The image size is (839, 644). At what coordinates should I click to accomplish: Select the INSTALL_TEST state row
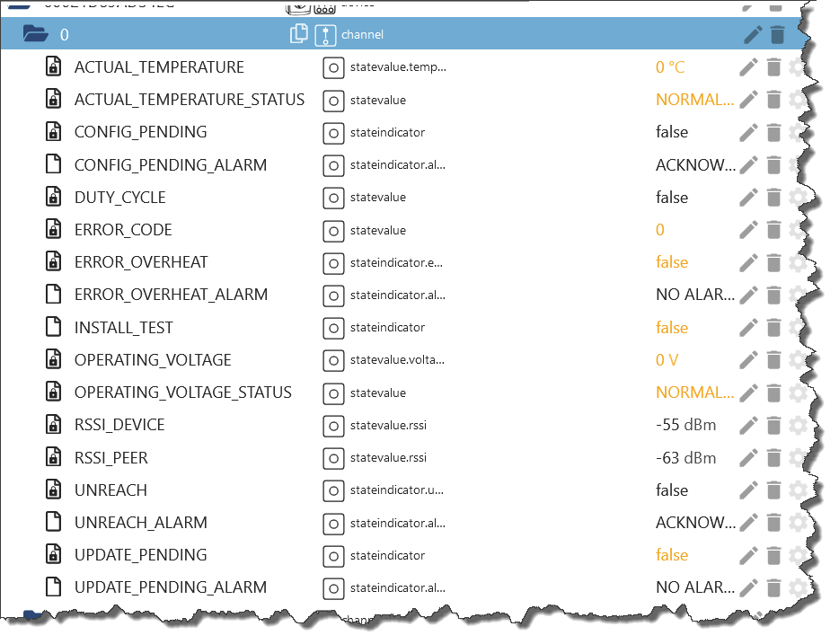(x=124, y=328)
